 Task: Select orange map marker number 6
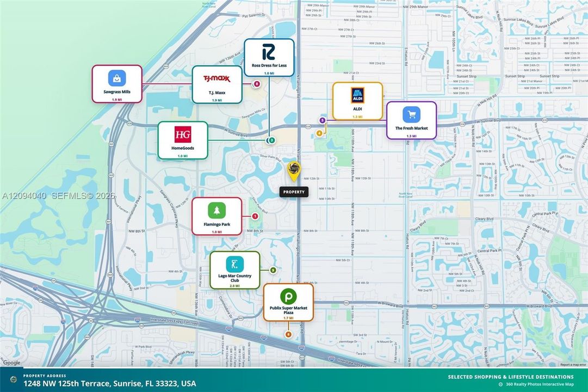point(288,334)
